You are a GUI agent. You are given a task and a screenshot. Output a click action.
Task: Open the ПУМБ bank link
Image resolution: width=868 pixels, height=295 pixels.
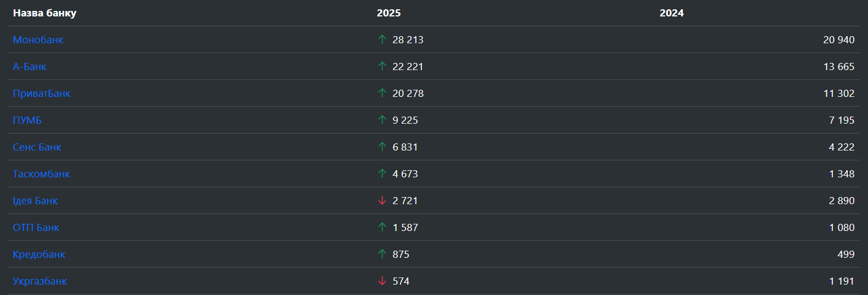click(x=27, y=120)
